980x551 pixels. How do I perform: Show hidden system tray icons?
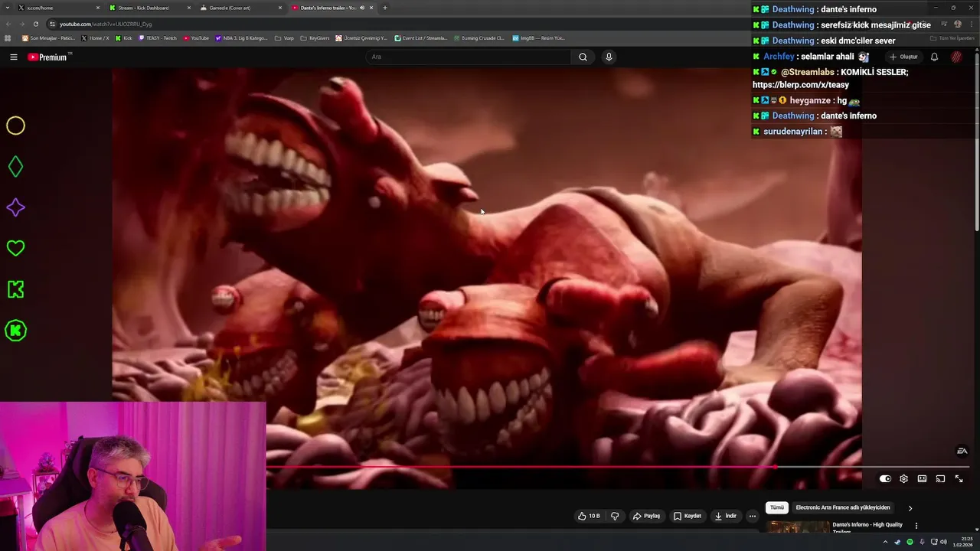885,542
